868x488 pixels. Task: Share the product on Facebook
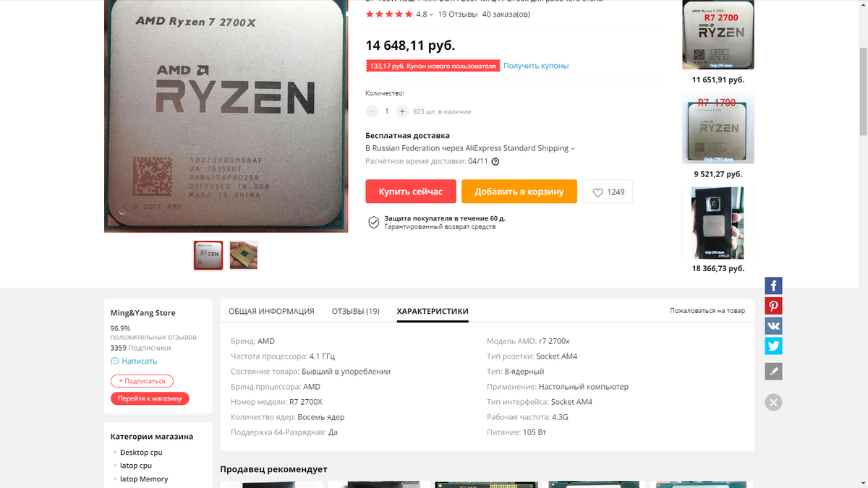coord(773,286)
